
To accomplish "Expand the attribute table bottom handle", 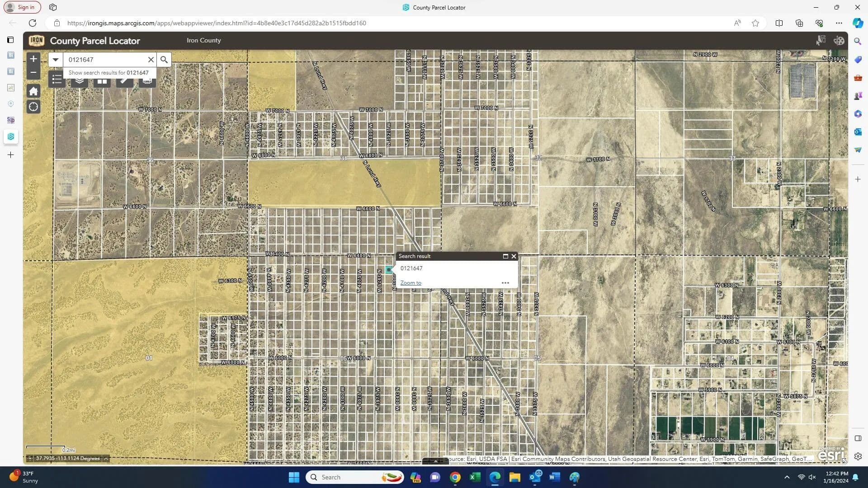I will click(x=435, y=461).
